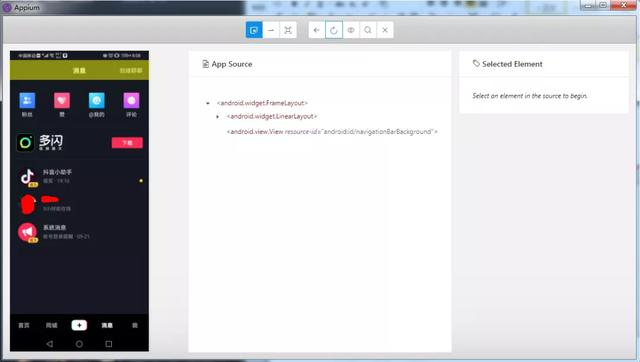This screenshot has height=362, width=640.
Task: Tap the blue 粉丝 fans icon
Action: pyautogui.click(x=27, y=100)
